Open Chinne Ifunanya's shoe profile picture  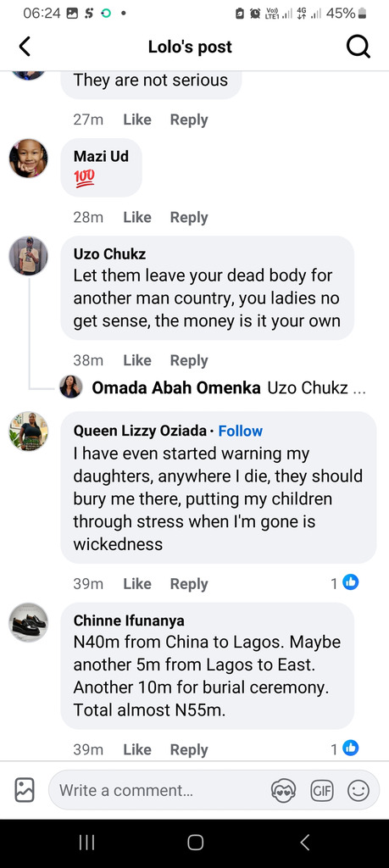[x=28, y=622]
